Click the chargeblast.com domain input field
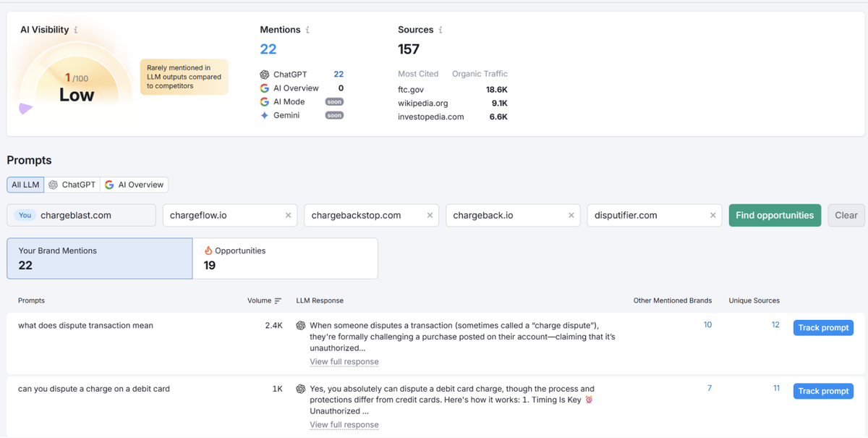 tap(94, 216)
